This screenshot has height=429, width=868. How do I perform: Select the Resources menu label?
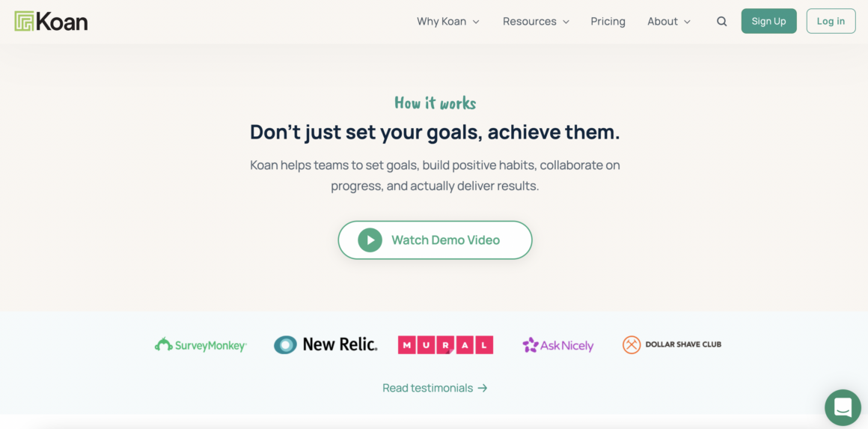tap(529, 22)
